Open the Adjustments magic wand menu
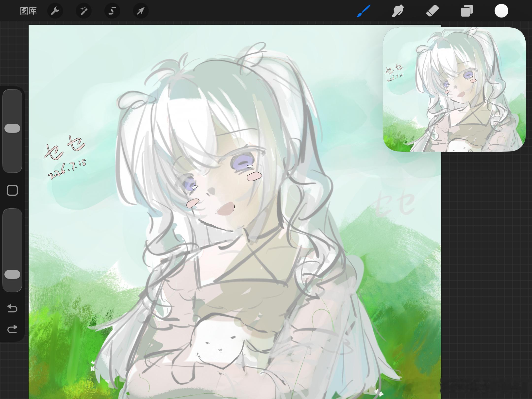This screenshot has width=532, height=399. click(x=84, y=11)
